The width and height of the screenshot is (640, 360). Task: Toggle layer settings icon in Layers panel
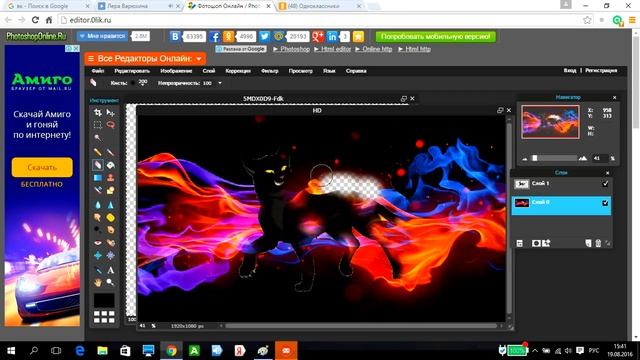click(x=520, y=243)
